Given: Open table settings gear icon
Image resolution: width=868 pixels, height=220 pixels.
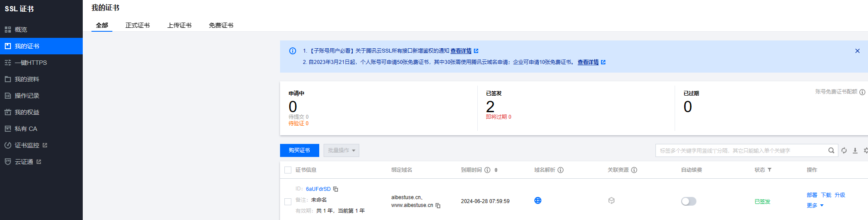Looking at the screenshot, I should pos(866,150).
